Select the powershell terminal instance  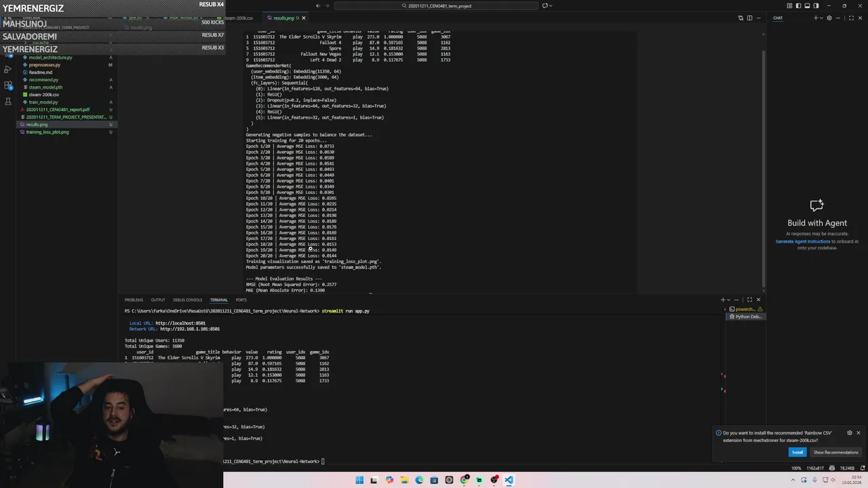(745, 309)
